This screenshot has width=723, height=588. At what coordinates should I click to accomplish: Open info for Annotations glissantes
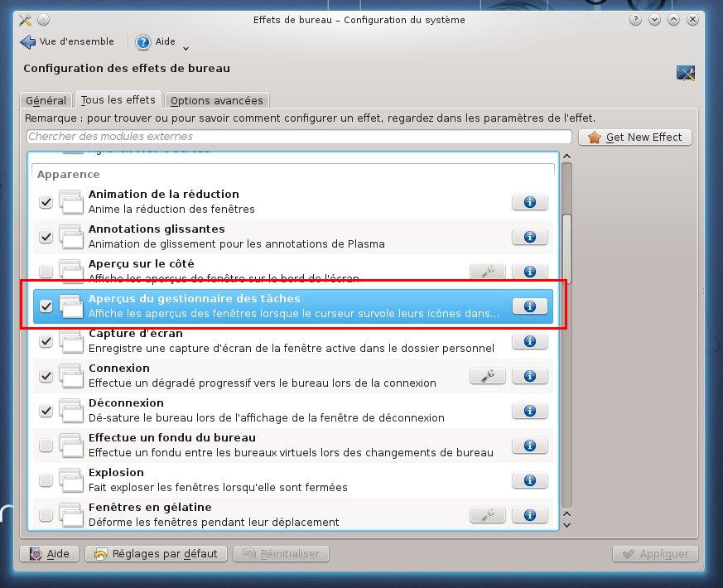click(x=530, y=237)
